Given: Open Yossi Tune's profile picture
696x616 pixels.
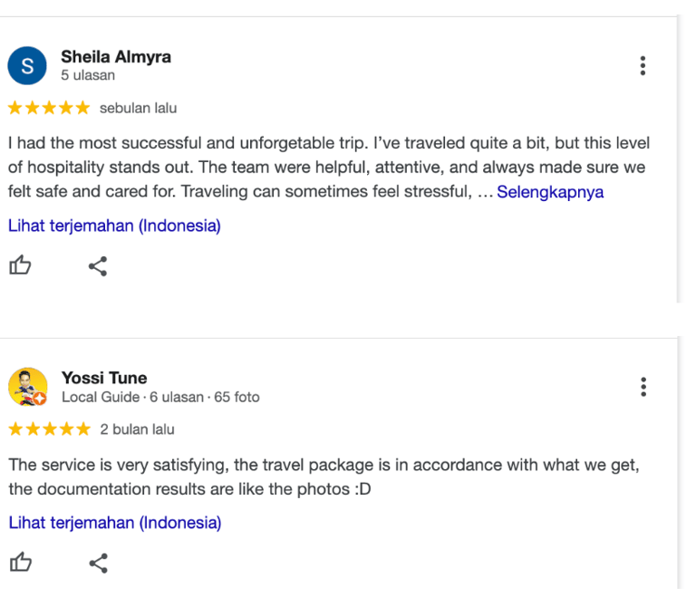Looking at the screenshot, I should click(x=27, y=387).
